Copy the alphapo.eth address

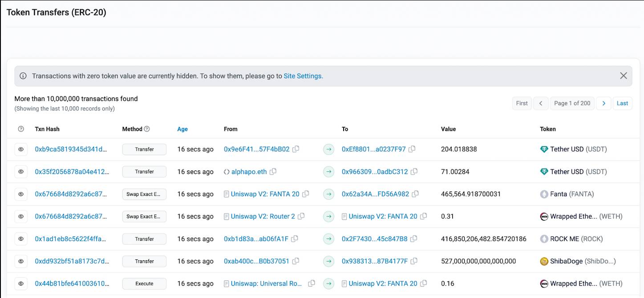coord(273,172)
